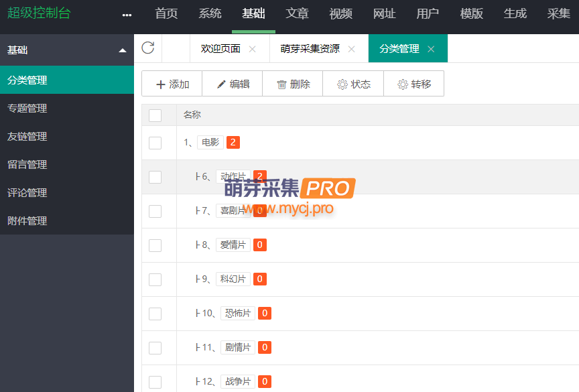This screenshot has height=392, width=579.
Task: Click the orange count badge beside 恐怖片
Action: [265, 313]
